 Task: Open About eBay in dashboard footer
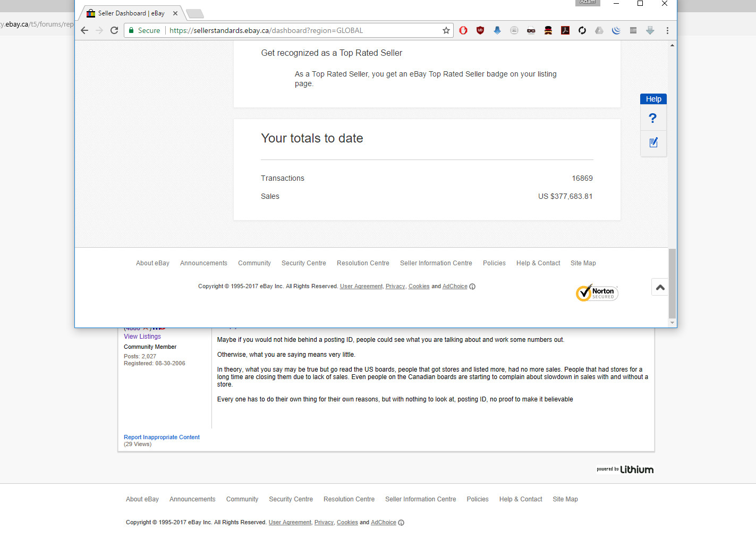pyautogui.click(x=152, y=263)
